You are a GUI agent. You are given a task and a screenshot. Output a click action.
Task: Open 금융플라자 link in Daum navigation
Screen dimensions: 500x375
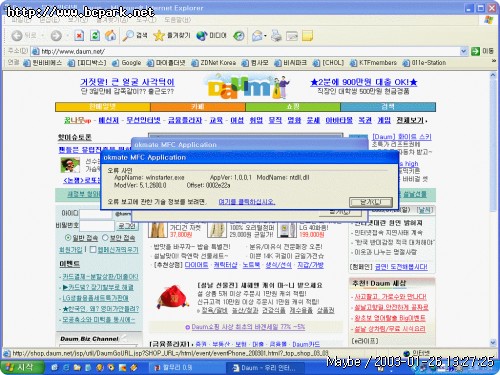pyautogui.click(x=185, y=120)
